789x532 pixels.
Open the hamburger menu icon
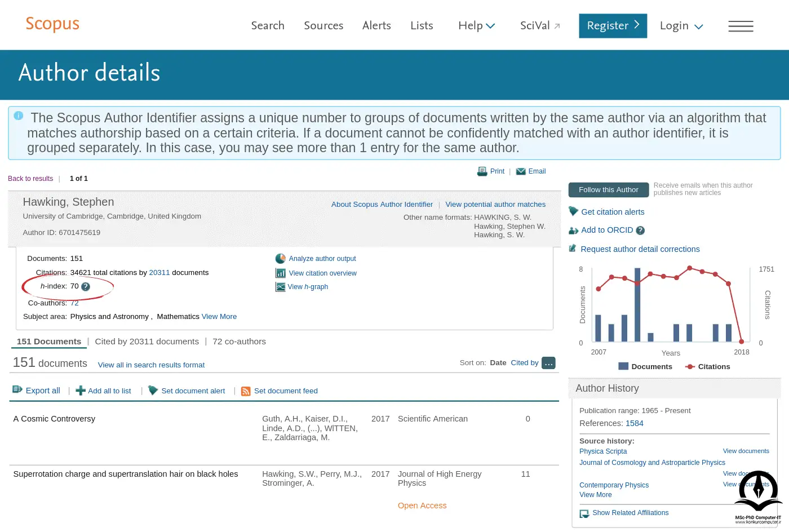741,26
